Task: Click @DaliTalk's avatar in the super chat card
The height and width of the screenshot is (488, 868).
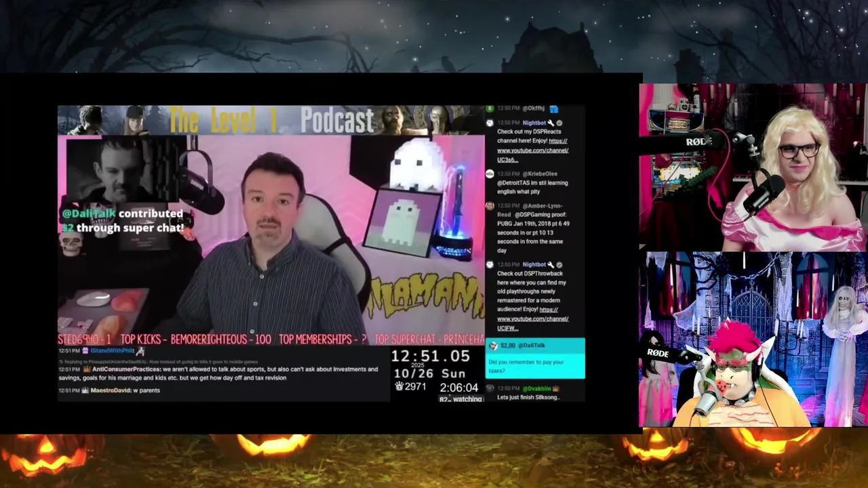Action: coord(493,346)
